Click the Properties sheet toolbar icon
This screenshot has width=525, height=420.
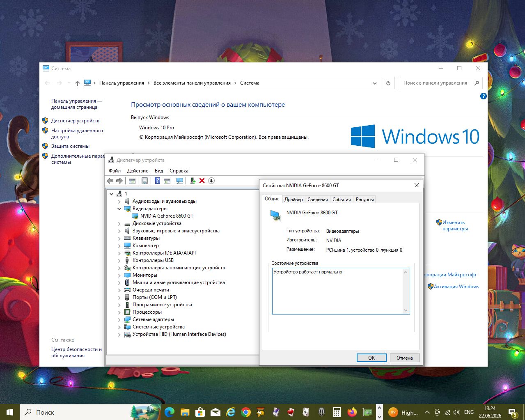[144, 181]
